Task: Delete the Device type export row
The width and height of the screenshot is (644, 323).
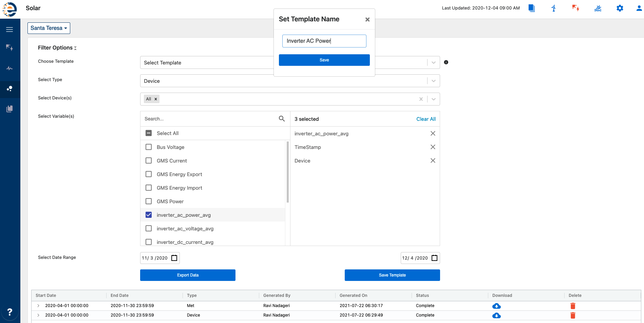Action: pos(573,316)
